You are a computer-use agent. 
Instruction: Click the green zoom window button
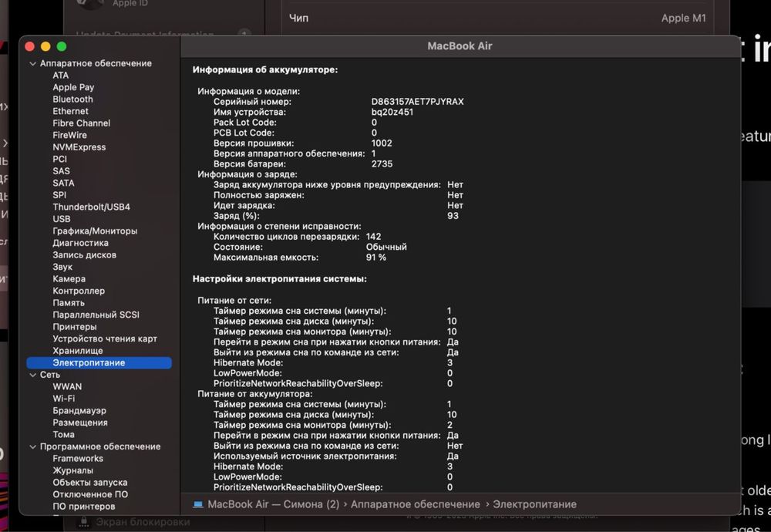pos(62,46)
